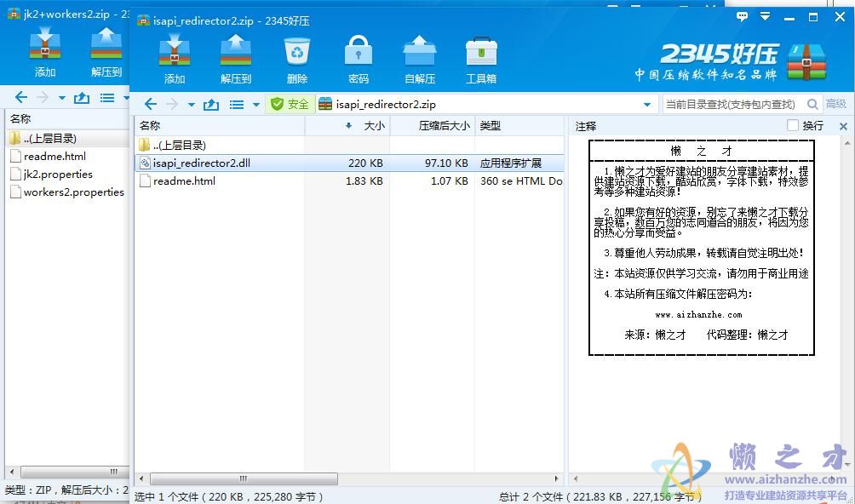Click the list view icon in front window
The height and width of the screenshot is (504, 855).
point(237,104)
